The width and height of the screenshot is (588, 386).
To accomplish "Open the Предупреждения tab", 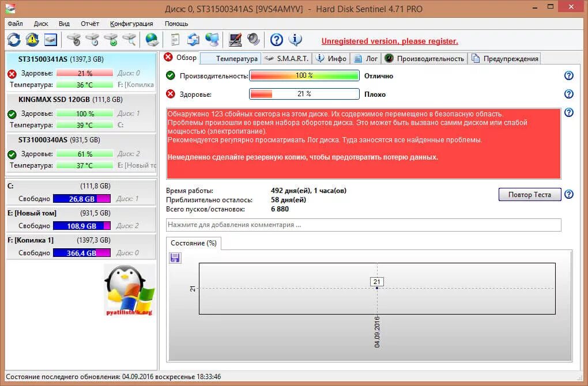I will (504, 59).
